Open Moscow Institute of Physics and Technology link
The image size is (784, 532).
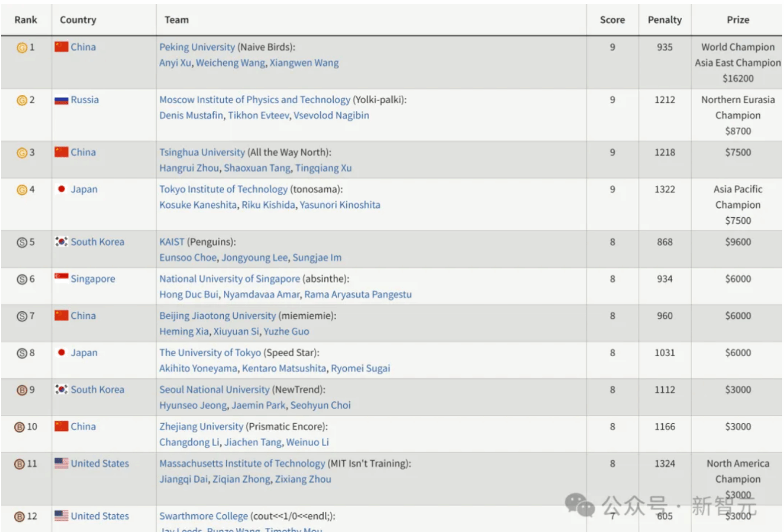coord(255,100)
